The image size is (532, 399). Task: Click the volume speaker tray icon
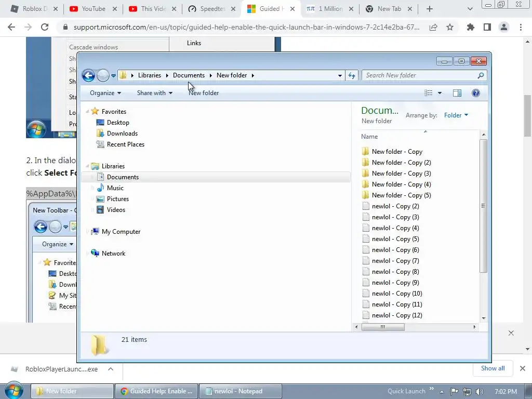pos(479,392)
